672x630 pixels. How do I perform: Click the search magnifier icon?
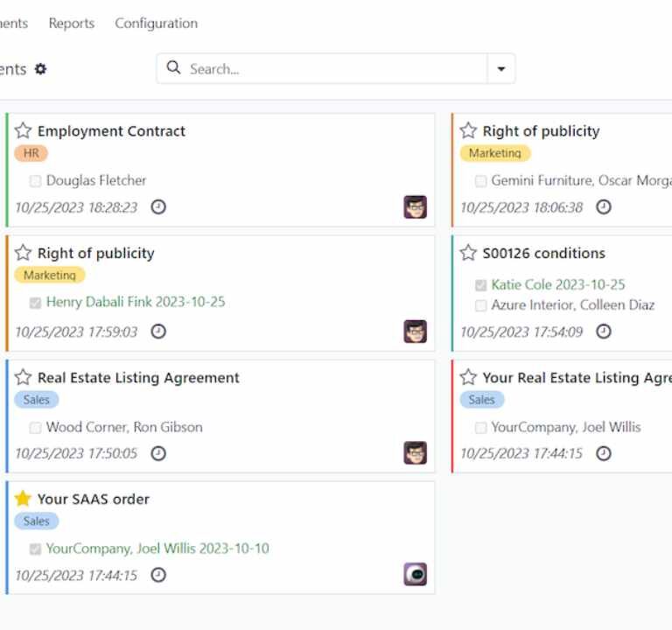point(173,68)
